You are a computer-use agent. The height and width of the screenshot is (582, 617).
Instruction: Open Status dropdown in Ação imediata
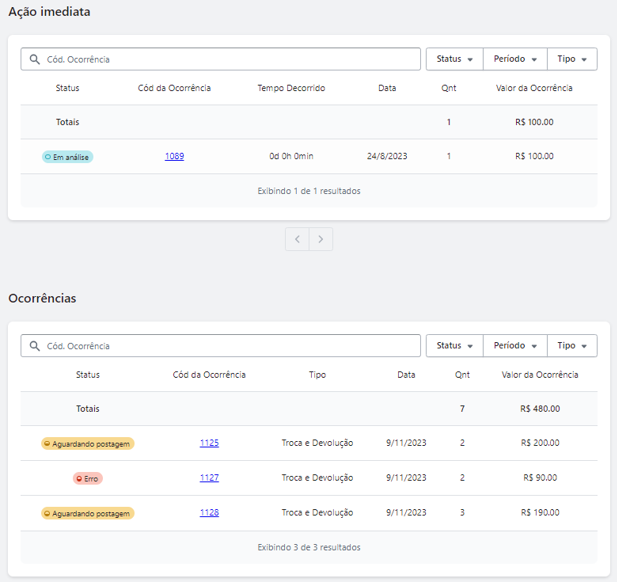[x=454, y=59]
